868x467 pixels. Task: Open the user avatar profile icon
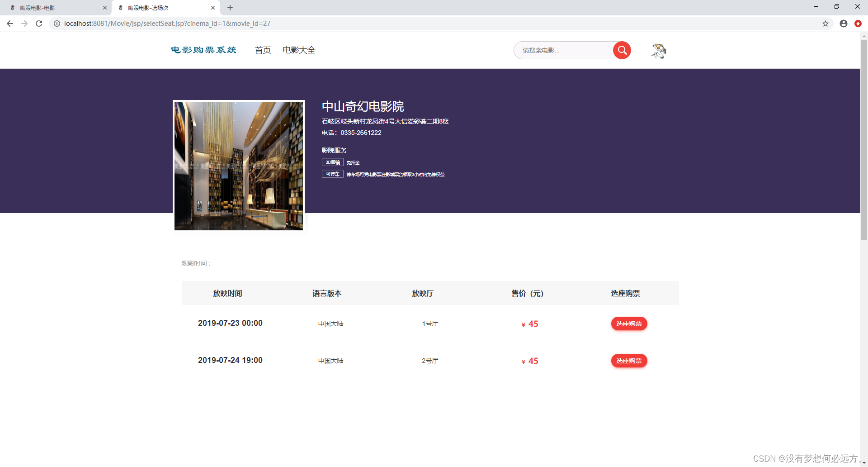659,51
